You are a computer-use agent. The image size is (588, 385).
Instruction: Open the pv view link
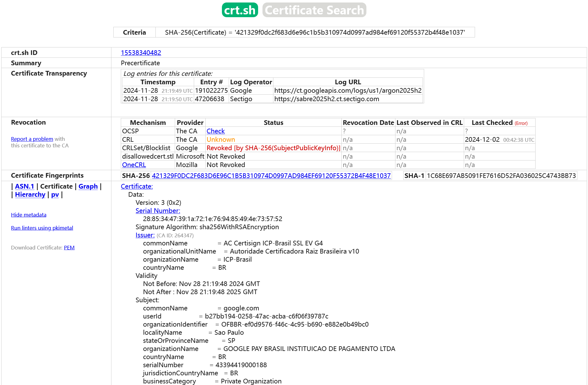55,195
